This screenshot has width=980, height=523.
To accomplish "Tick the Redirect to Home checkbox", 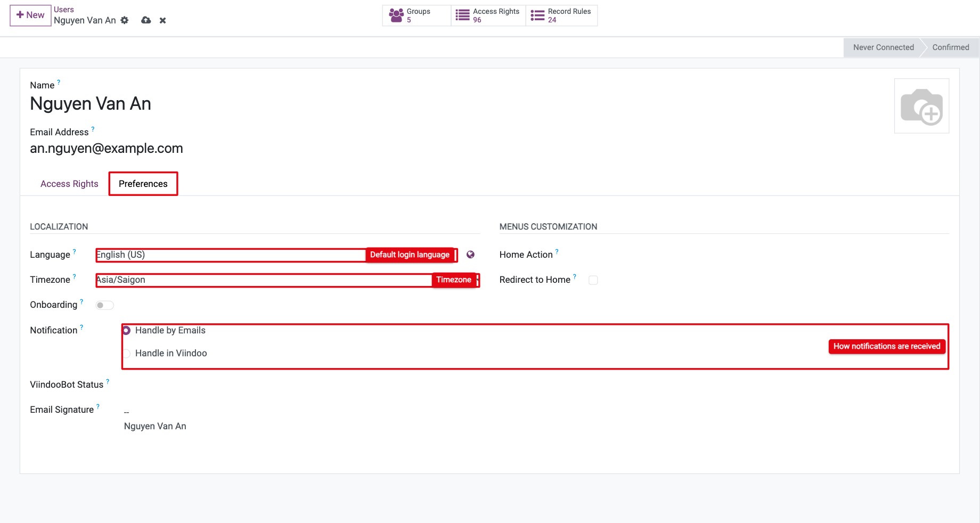I will [593, 280].
